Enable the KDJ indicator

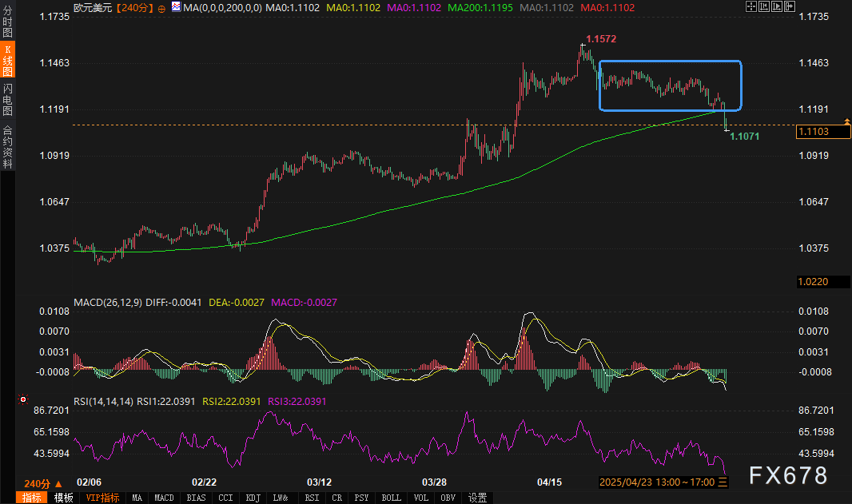pyautogui.click(x=253, y=498)
